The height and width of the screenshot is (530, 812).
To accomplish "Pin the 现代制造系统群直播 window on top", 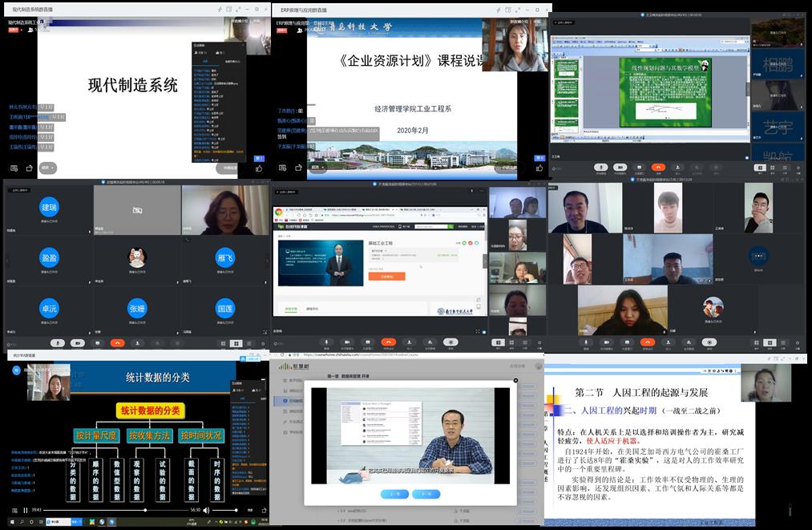I will pos(220,10).
